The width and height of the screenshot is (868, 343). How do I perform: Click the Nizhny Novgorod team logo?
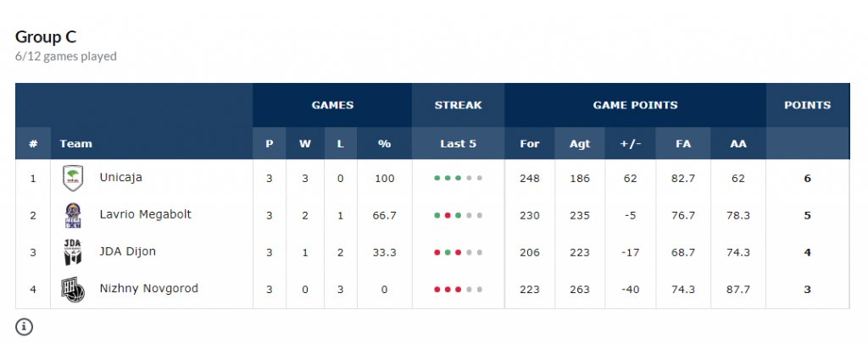[73, 290]
